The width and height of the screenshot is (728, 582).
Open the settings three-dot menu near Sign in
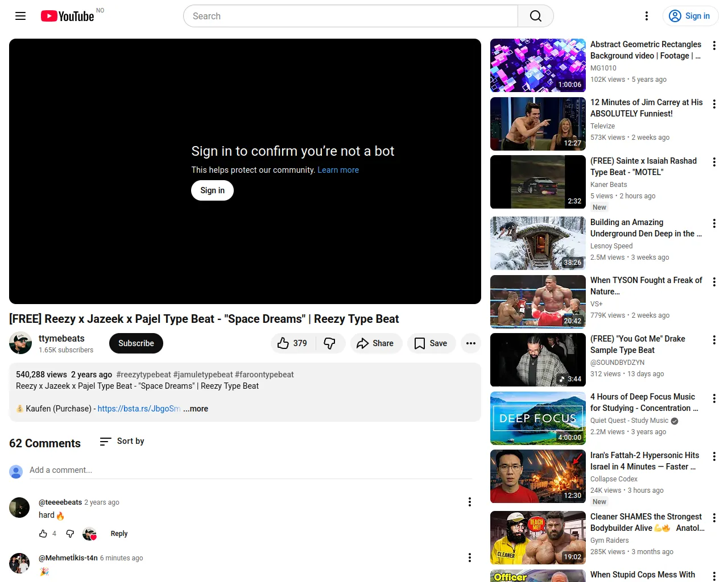click(x=646, y=16)
